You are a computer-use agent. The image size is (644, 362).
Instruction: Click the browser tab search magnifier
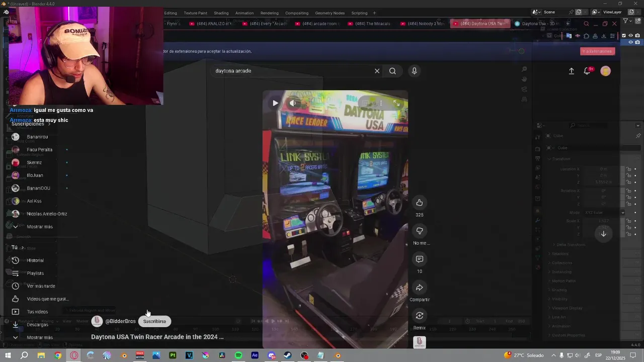[586, 24]
